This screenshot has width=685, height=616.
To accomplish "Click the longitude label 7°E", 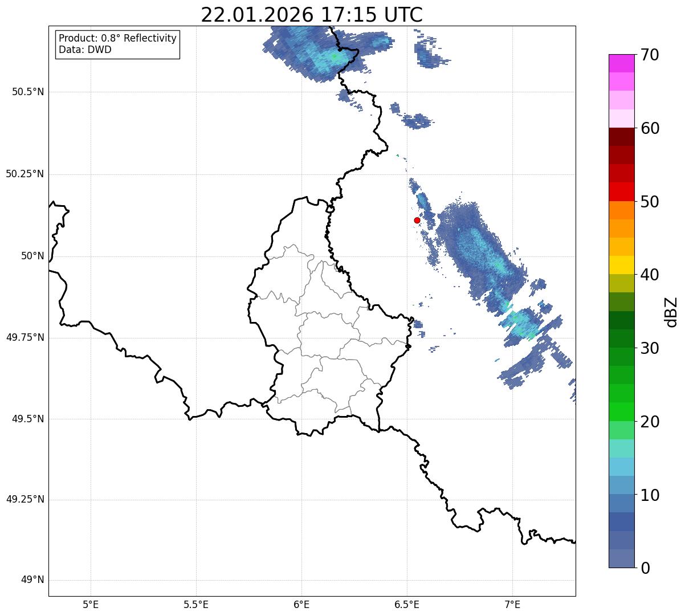I will point(512,605).
